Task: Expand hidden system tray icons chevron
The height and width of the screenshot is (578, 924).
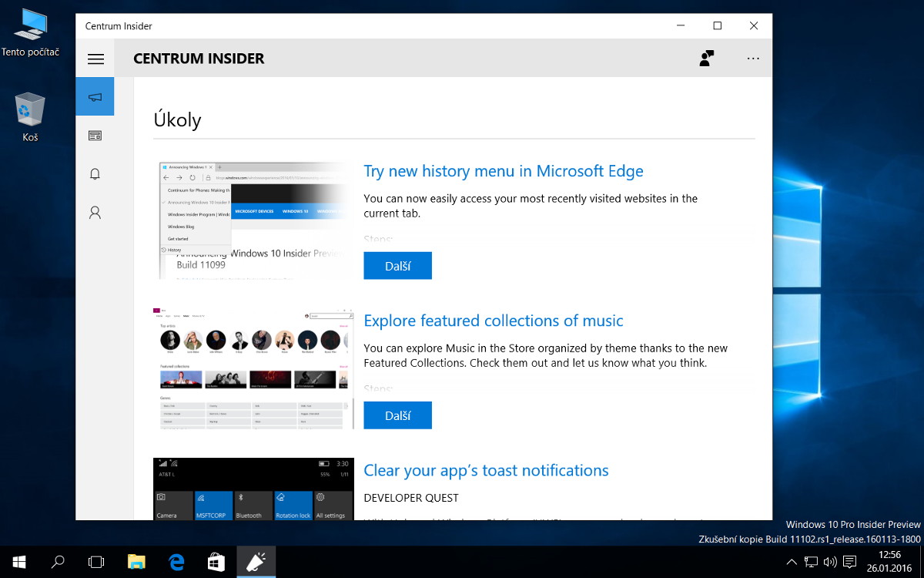Action: coord(792,562)
